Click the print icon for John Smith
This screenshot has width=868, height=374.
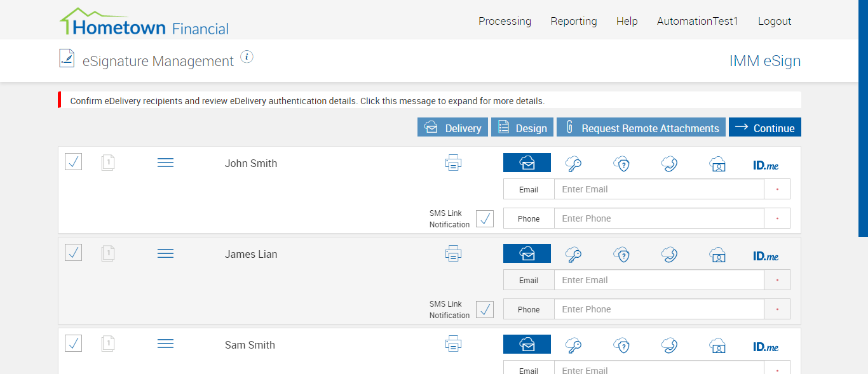tap(453, 163)
